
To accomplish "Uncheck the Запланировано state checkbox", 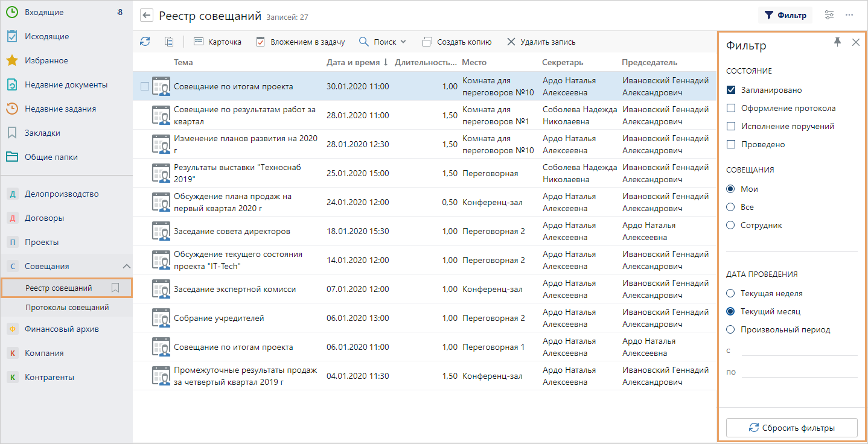I will (731, 90).
